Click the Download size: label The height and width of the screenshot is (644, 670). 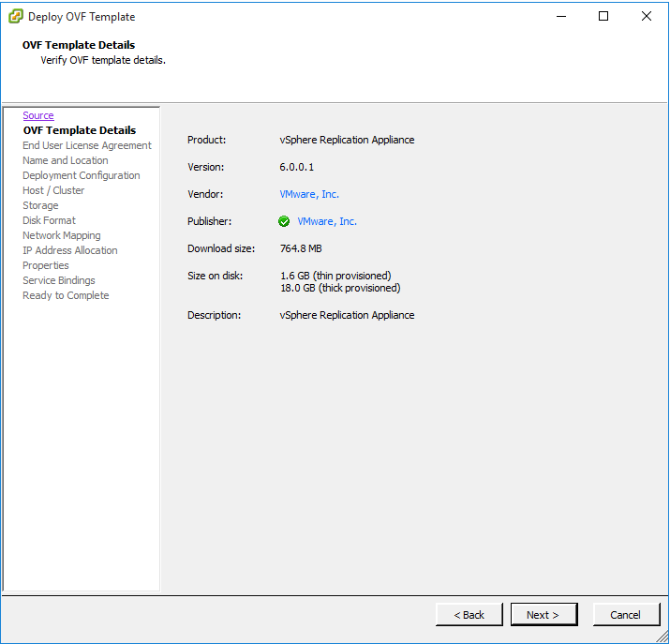click(x=221, y=248)
